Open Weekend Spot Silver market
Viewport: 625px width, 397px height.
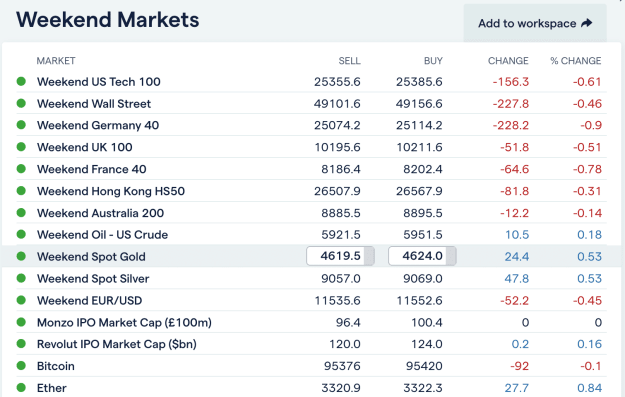93,279
